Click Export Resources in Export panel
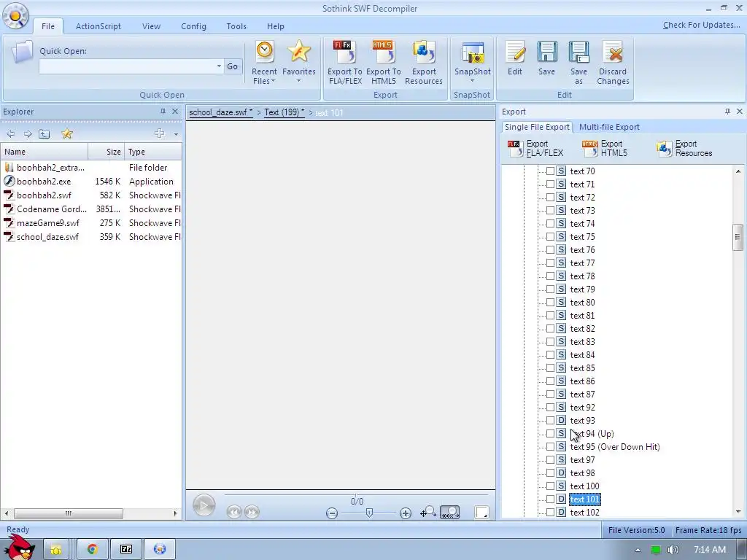 [x=684, y=149]
